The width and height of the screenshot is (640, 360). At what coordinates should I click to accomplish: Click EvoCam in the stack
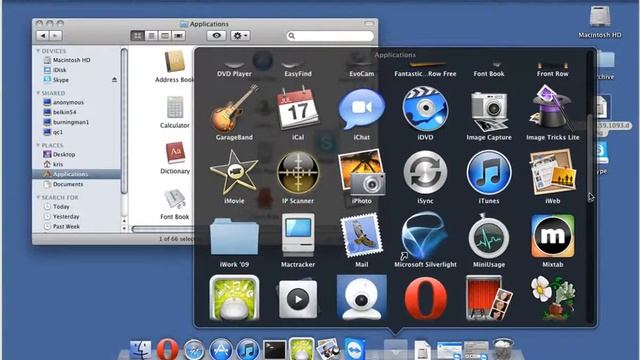361,73
